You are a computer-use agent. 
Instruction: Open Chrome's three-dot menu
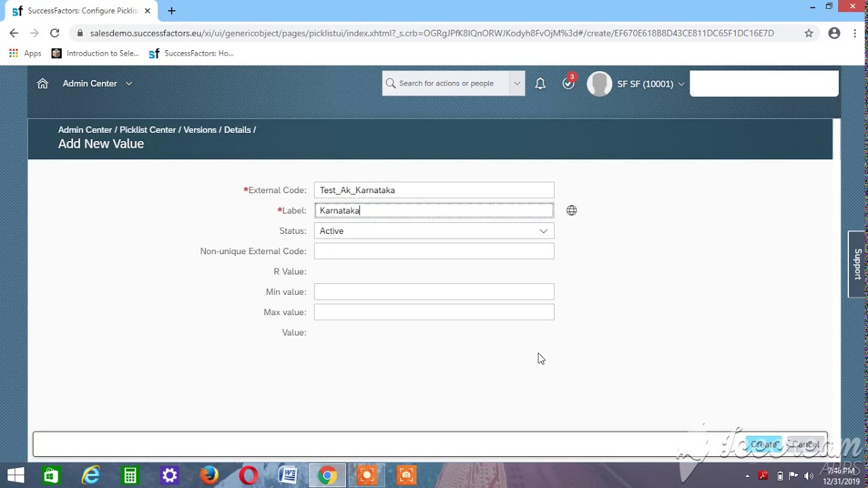pos(856,33)
